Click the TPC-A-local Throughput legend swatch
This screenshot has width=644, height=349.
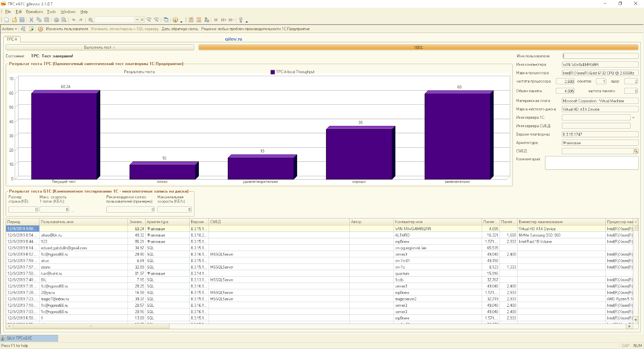tap(272, 72)
